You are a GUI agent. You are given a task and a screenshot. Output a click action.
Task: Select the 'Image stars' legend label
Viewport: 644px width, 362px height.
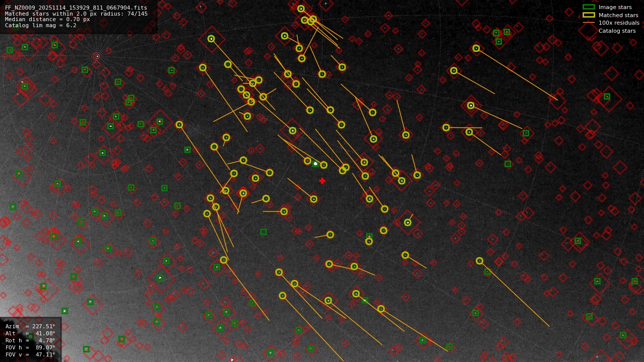coord(615,8)
